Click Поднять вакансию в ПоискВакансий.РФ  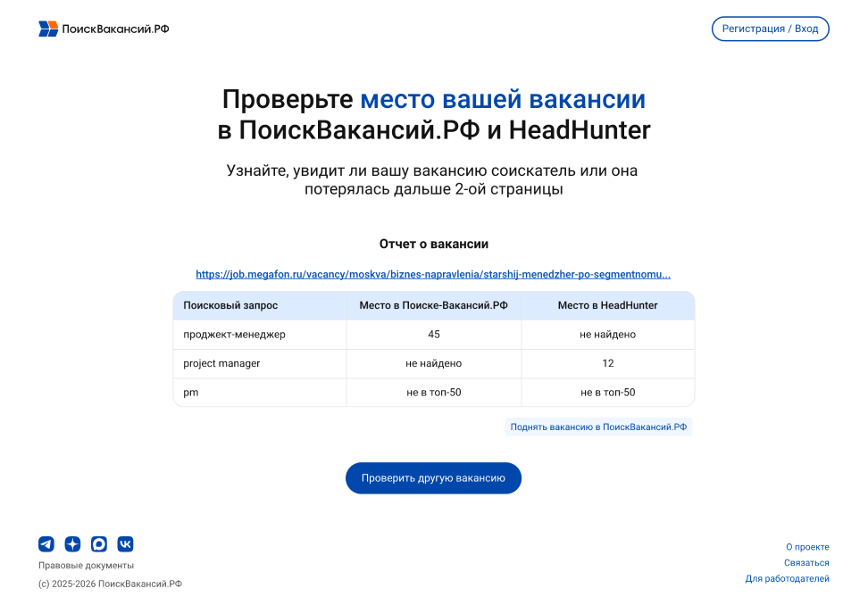tap(598, 427)
